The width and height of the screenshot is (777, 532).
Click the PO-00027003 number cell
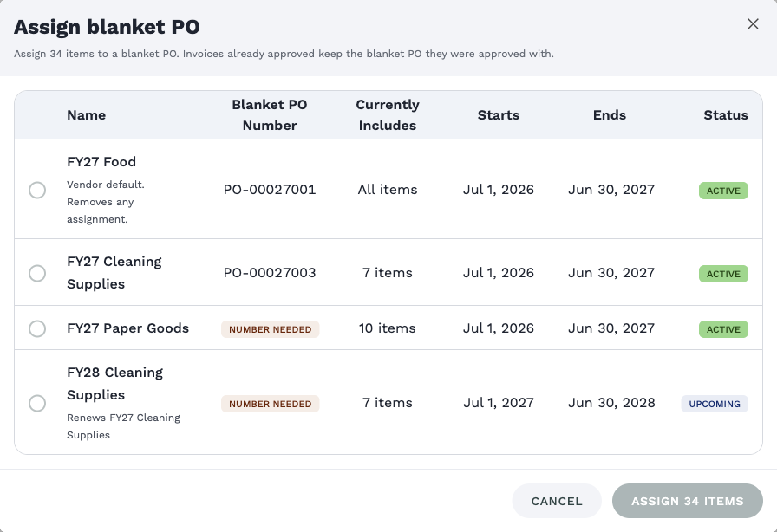270,273
